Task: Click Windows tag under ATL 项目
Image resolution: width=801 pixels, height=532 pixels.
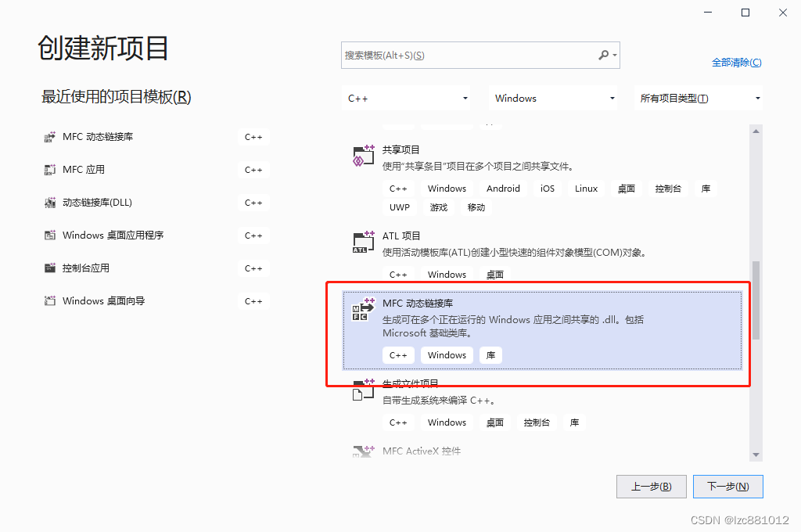Action: (447, 275)
